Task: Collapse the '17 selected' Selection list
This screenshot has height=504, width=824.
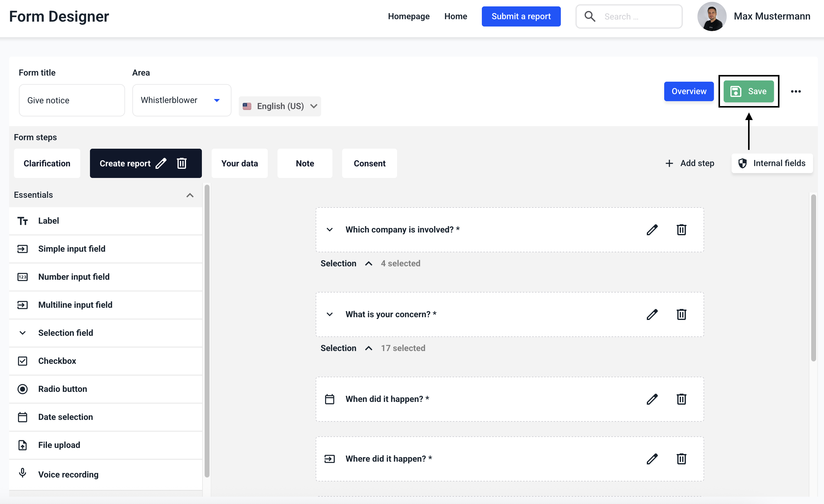Action: coord(368,348)
